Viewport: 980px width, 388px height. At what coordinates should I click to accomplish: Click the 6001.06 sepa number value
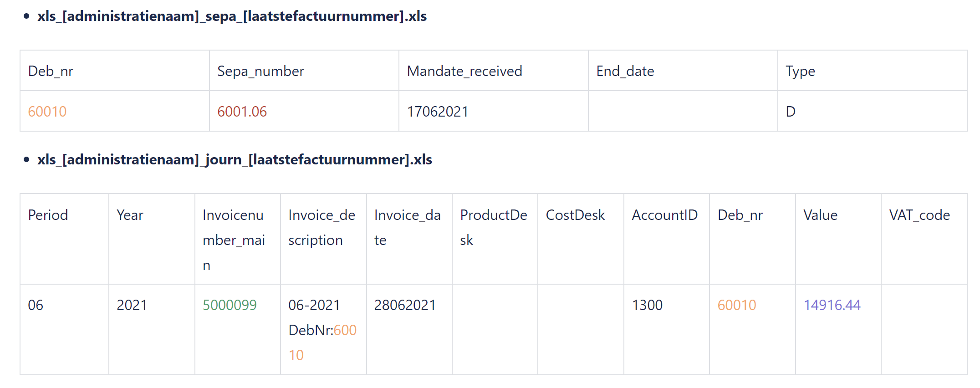point(242,112)
